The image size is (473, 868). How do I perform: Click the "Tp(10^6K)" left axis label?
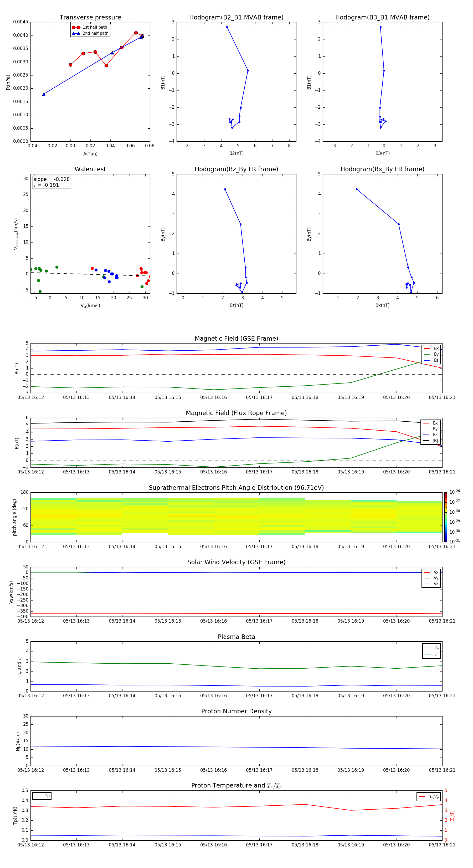tap(15, 815)
